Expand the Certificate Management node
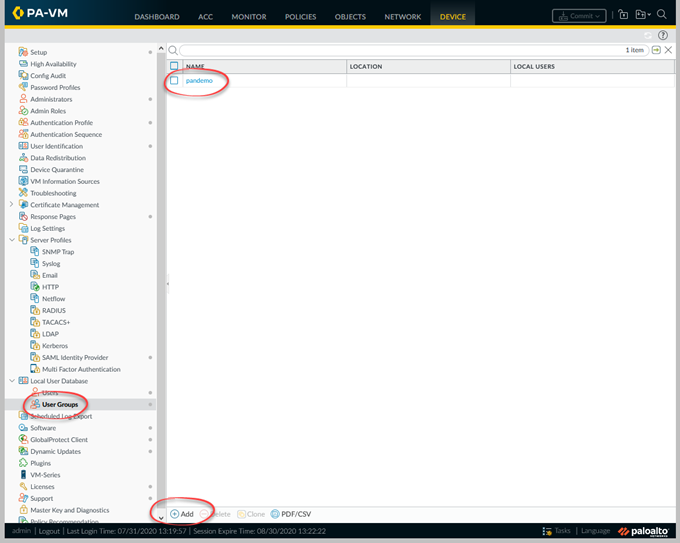 pyautogui.click(x=12, y=205)
